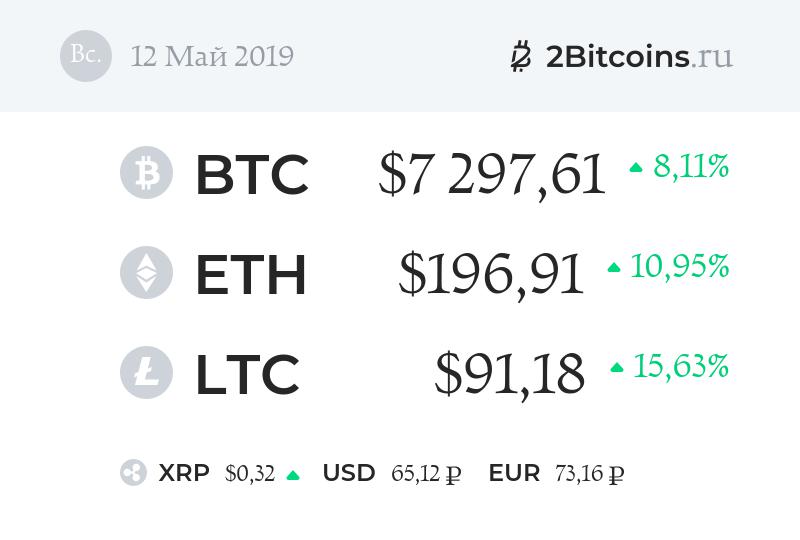Click the LTC price $91,18

point(509,374)
